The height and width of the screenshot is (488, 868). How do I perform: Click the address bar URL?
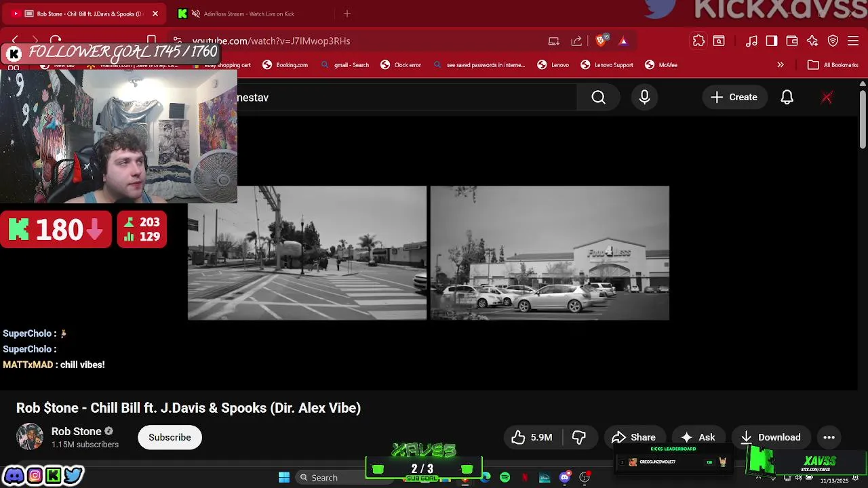(271, 41)
